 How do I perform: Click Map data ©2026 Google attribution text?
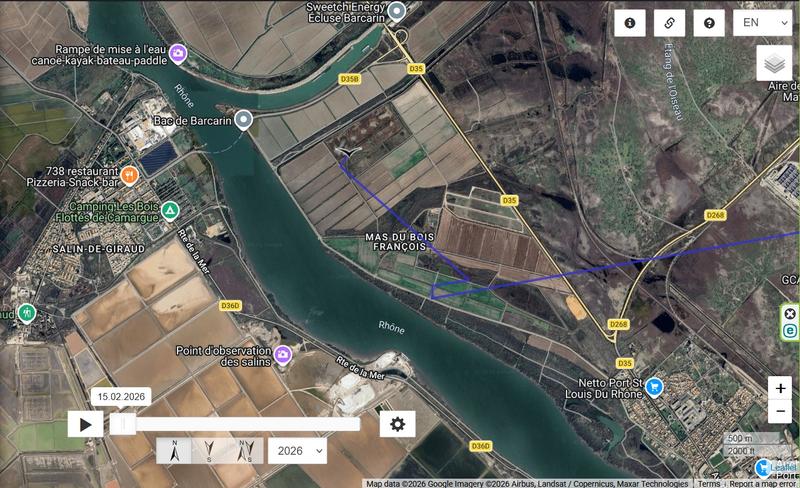click(x=527, y=483)
